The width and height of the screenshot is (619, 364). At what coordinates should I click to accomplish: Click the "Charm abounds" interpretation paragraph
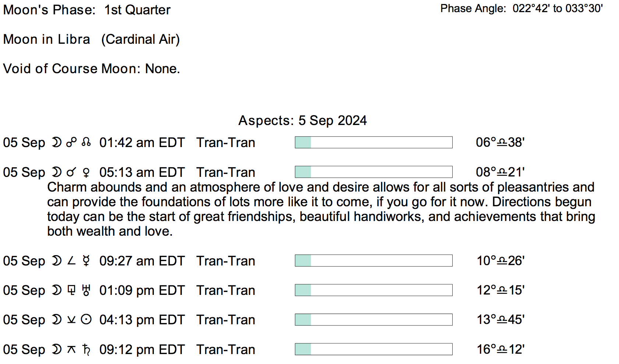(320, 209)
